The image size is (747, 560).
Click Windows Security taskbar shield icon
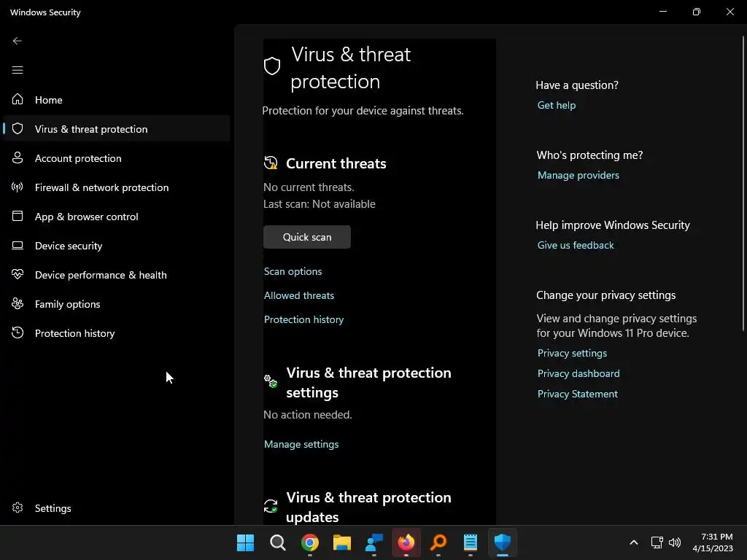click(503, 542)
